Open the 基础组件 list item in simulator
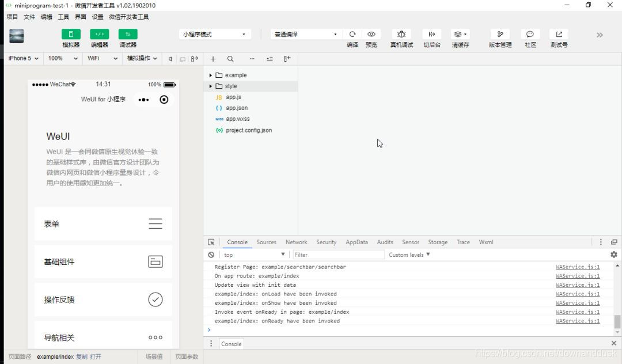This screenshot has height=364, width=622. pos(103,261)
